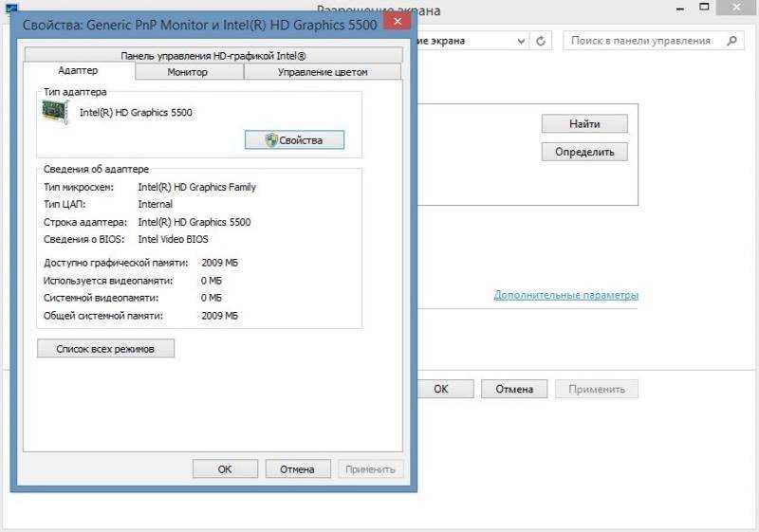Click the graphics adapter card icon

pyautogui.click(x=56, y=112)
